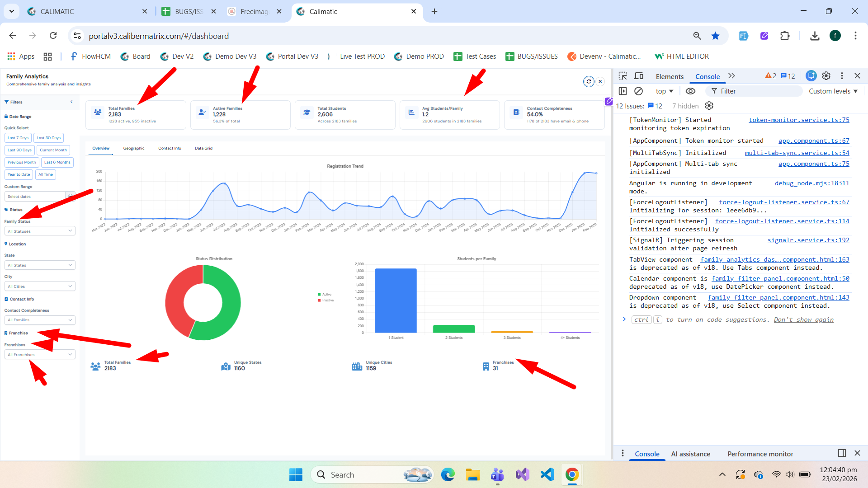The image size is (868, 488).
Task: Click custom range calendar icon
Action: pos(71,197)
